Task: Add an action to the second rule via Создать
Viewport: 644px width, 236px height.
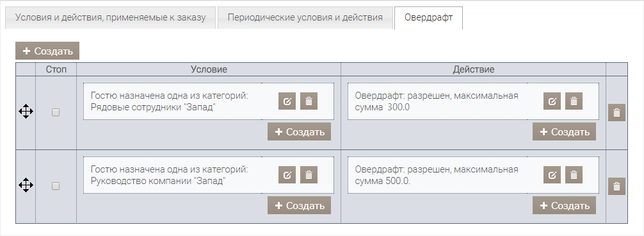Action: click(x=565, y=206)
